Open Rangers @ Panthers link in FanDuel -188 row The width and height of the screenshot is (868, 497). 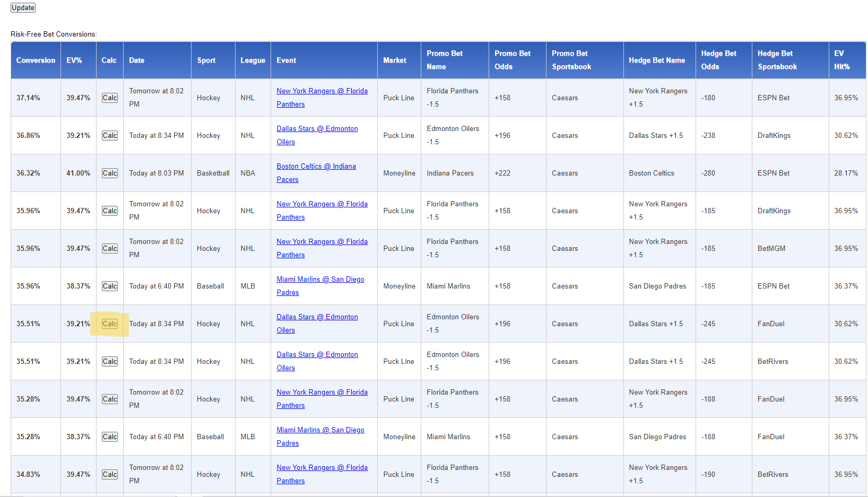tap(322, 399)
